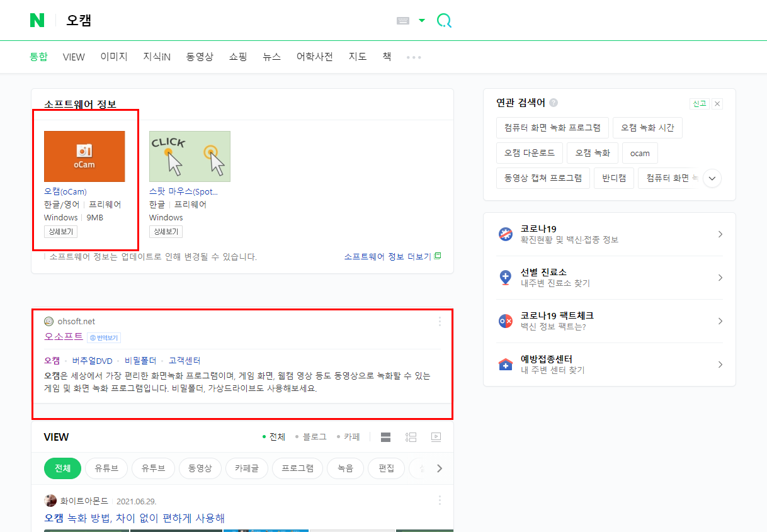Open the ohsoft.net URL link
Viewport: 767px width, 532px height.
76,321
